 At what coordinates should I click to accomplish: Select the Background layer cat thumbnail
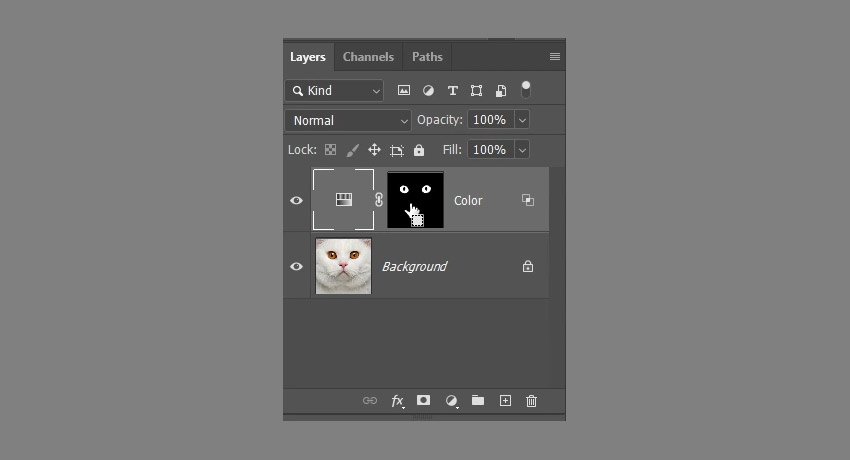pos(344,266)
